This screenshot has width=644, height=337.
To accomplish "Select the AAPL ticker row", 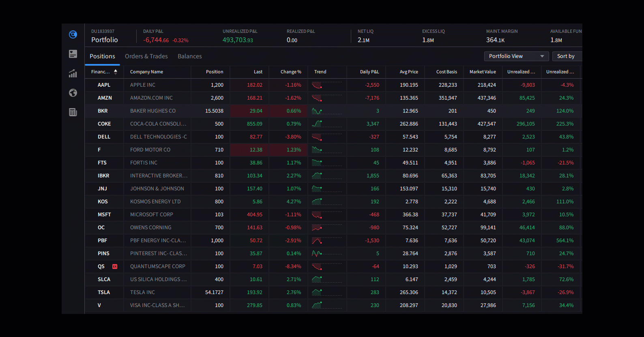I will coord(333,85).
